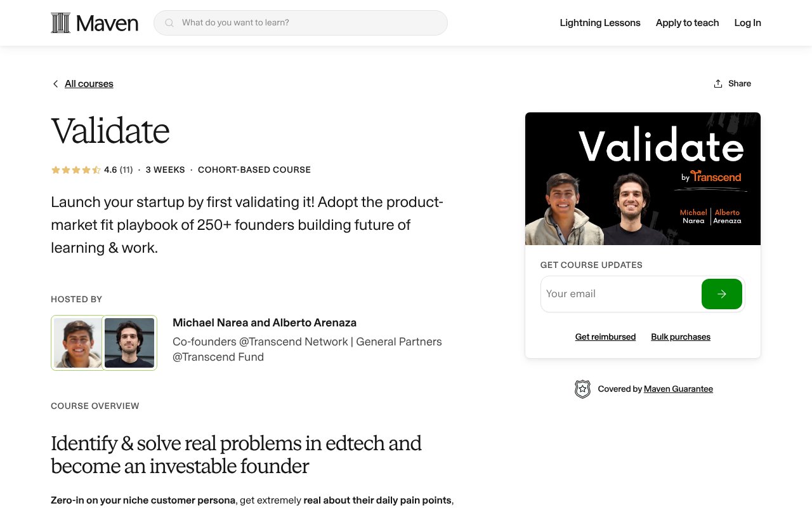The image size is (812, 508).
Task: Click the (11) reviews count
Action: (126, 170)
